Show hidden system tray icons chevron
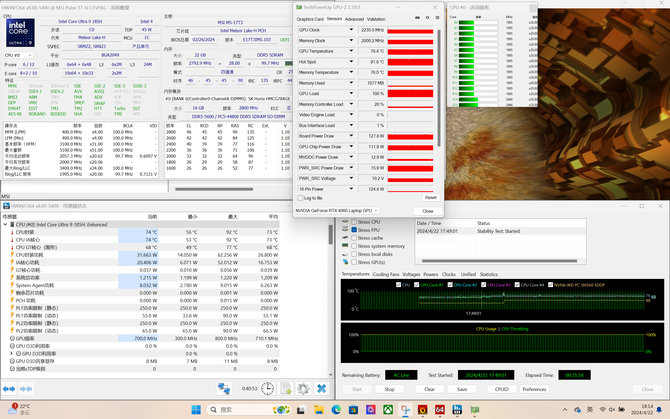The image size is (670, 419). 565,410
